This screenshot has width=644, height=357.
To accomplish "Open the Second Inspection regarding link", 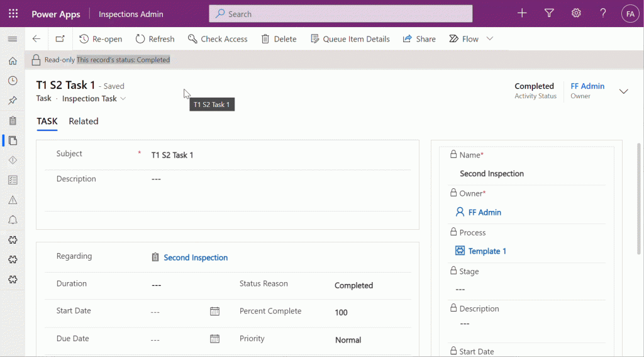I will (196, 258).
